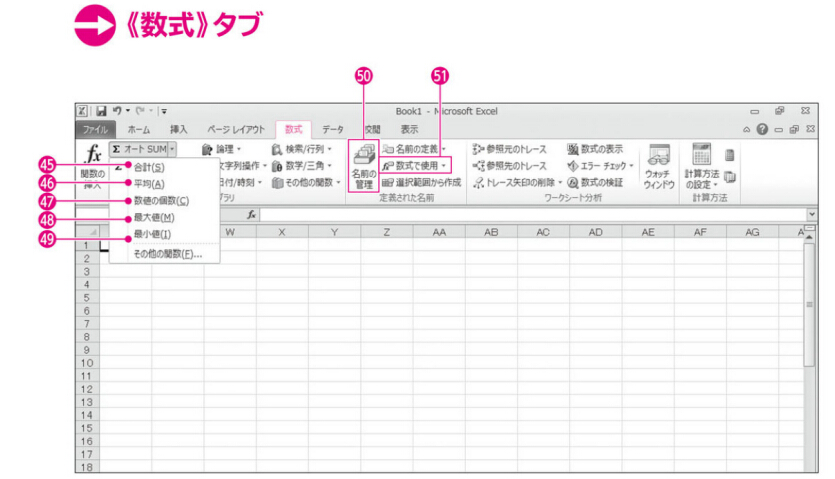This screenshot has width=835, height=479.
Task: Open the 検索/行列 functions library
Action: coord(301,149)
